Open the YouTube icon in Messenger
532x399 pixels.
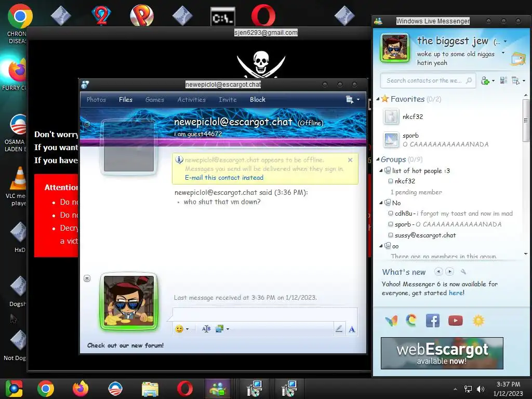[455, 320]
